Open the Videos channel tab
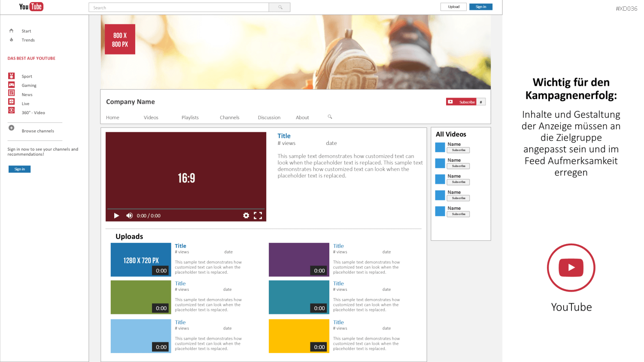 (151, 118)
